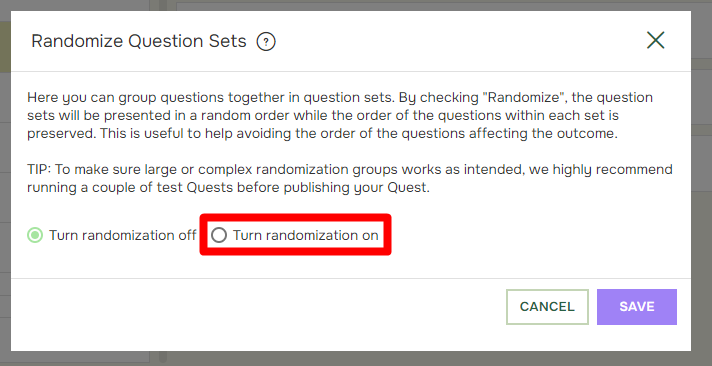Click the dimmed background left of the dialog
The width and height of the screenshot is (712, 366).
[x=5, y=182]
